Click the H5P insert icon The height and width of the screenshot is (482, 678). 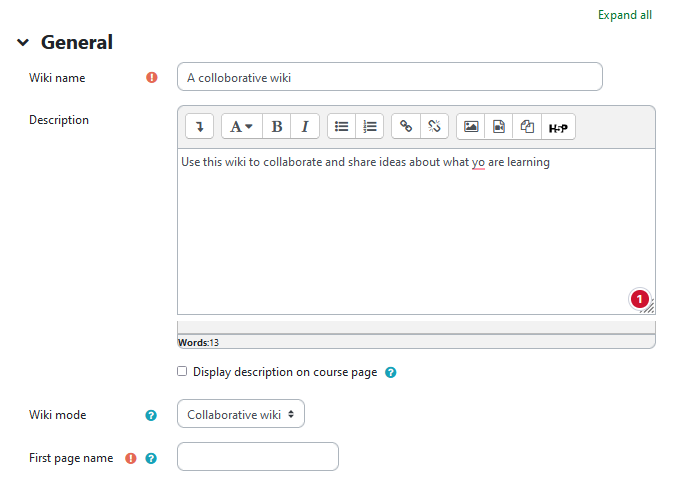(x=558, y=126)
